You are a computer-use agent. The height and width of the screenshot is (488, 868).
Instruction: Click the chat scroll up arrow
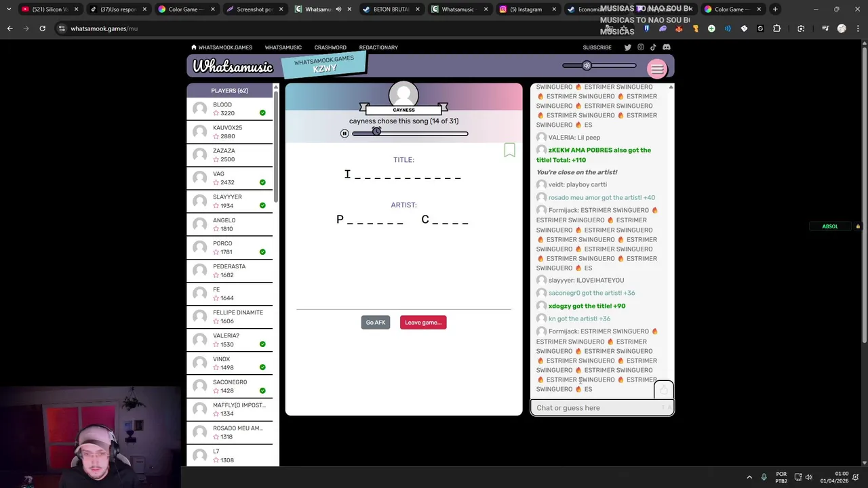point(671,87)
